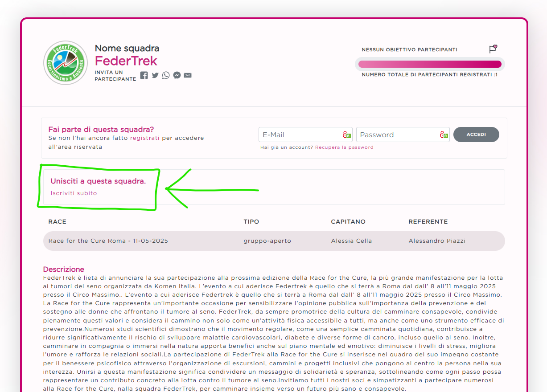The image size is (547, 392).
Task: Click the Unisciti a questa squadra heading
Action: click(98, 181)
